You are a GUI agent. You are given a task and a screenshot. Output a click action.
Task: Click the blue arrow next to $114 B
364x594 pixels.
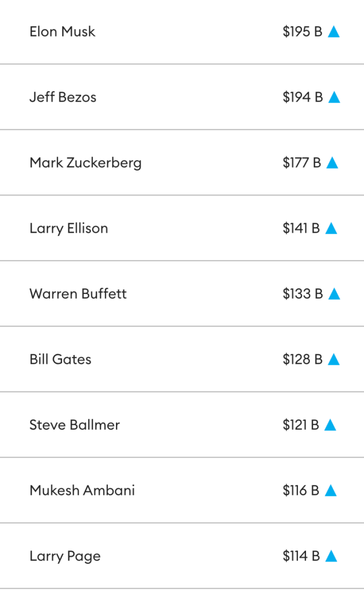[331, 556]
